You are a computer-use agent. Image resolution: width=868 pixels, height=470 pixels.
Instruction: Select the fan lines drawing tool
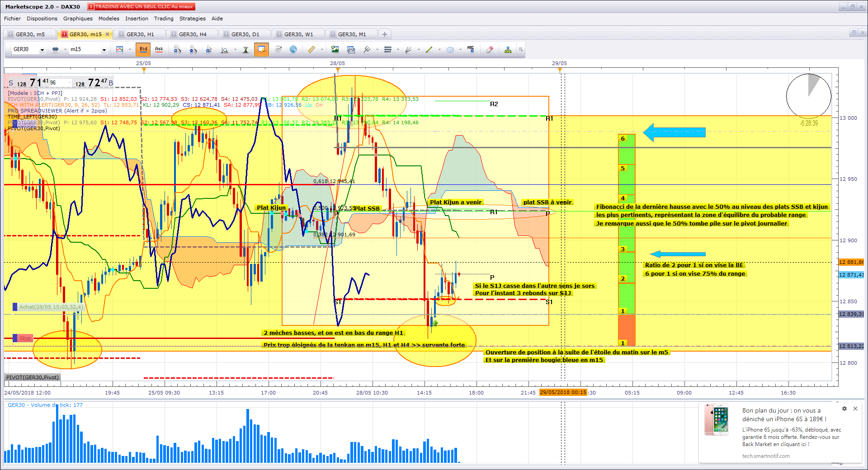(408, 50)
